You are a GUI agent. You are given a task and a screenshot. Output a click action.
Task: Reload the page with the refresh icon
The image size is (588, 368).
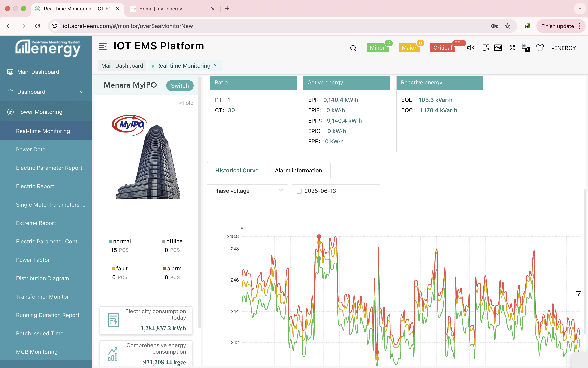tap(37, 26)
